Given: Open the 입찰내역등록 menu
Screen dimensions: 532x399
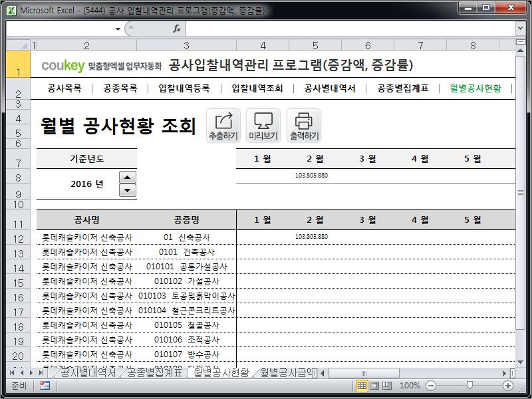Looking at the screenshot, I should [184, 88].
